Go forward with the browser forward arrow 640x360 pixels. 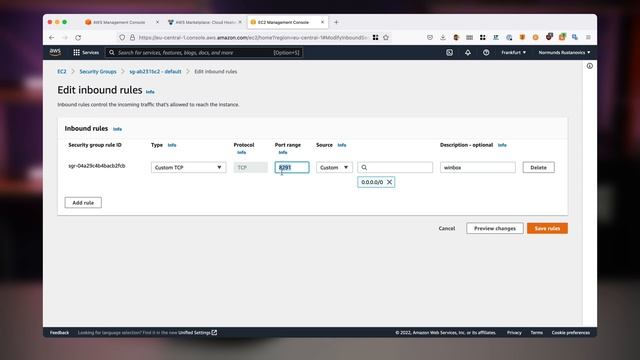[x=65, y=38]
